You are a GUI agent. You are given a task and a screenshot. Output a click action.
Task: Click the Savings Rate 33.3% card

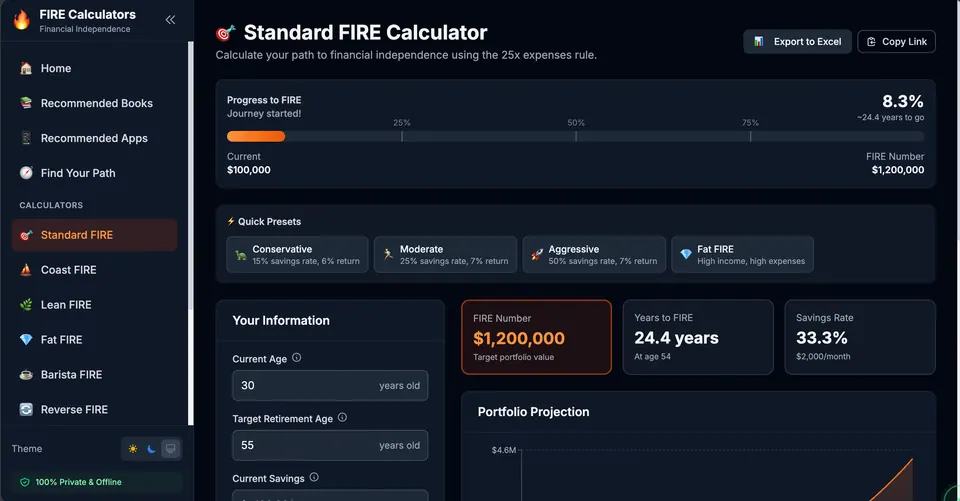click(x=860, y=337)
